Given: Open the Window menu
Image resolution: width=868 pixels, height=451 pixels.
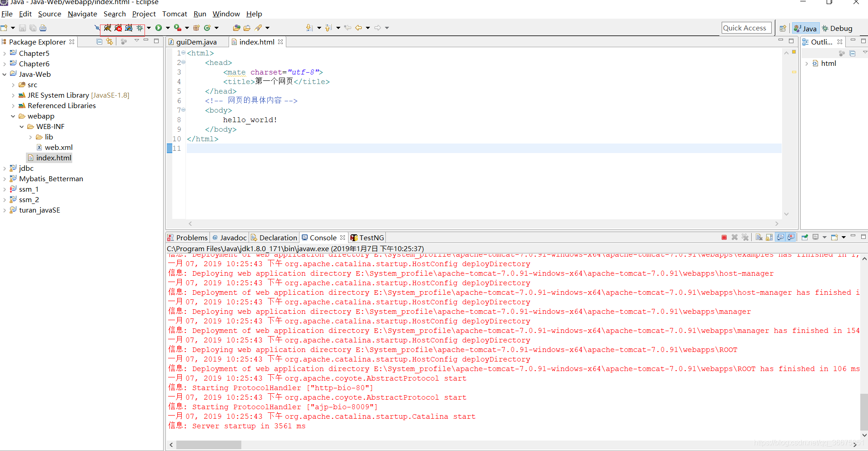Looking at the screenshot, I should click(x=226, y=14).
